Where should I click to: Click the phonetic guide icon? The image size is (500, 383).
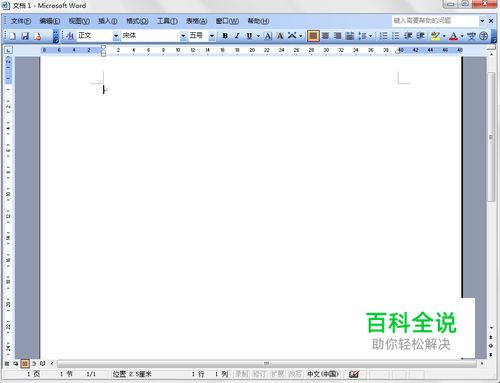click(x=471, y=36)
